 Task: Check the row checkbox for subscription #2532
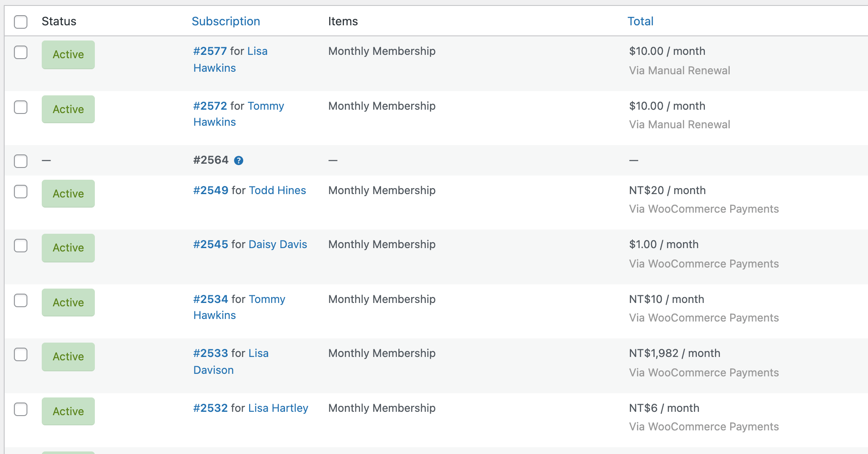(x=20, y=410)
